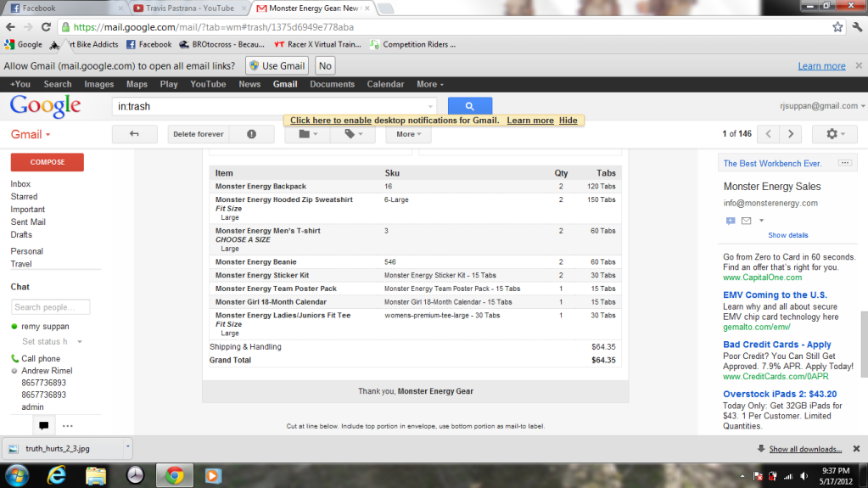
Task: Open the chat bubble icon at sidebar bottom
Action: (43, 425)
